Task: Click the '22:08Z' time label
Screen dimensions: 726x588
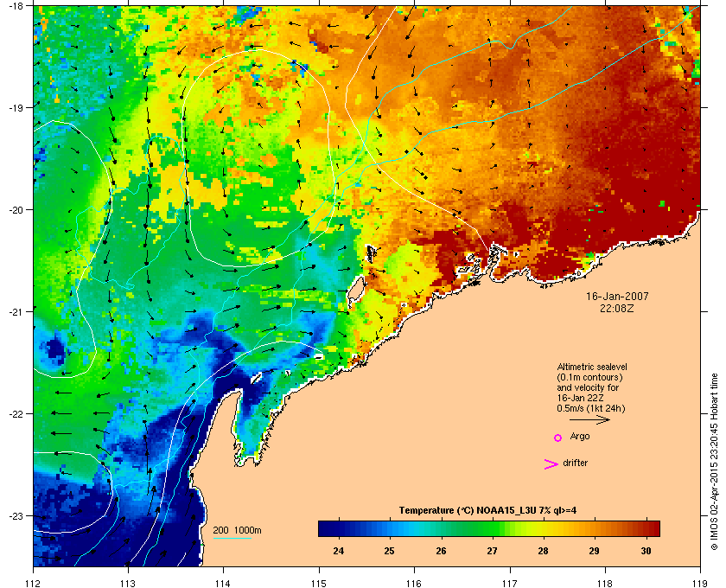Action: coord(617,308)
